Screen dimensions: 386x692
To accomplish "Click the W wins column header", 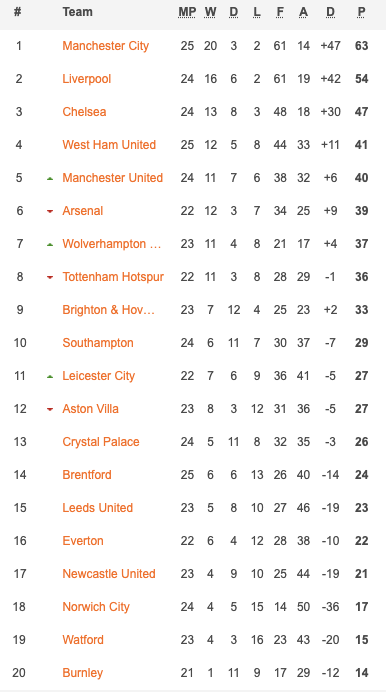I will click(x=210, y=12).
